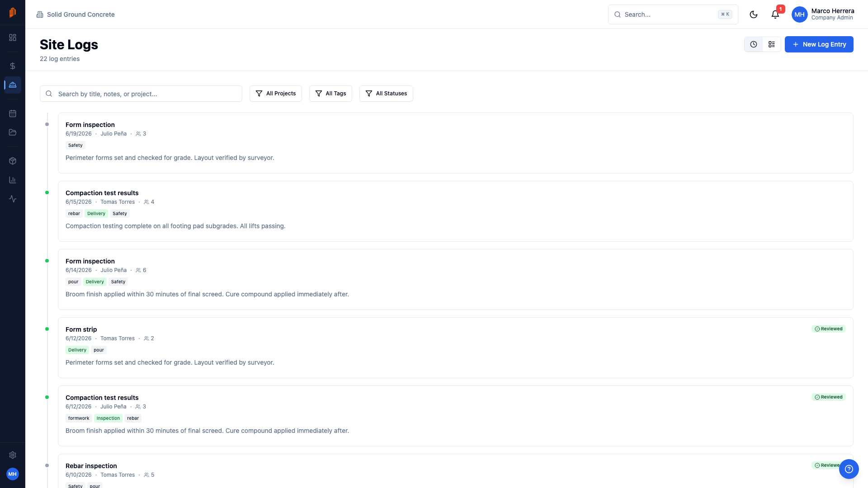
Task: Open the settings gear icon in sidebar
Action: [13, 455]
